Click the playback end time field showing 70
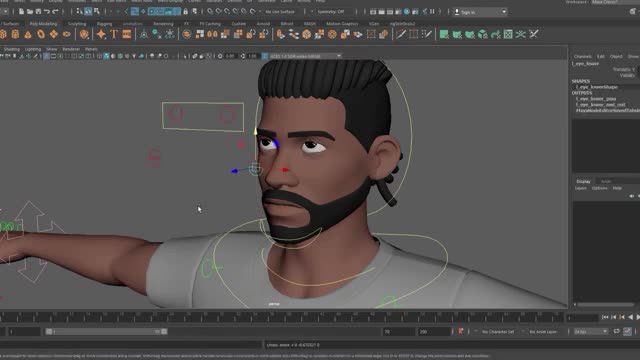Image resolution: width=640 pixels, height=360 pixels. (x=398, y=332)
